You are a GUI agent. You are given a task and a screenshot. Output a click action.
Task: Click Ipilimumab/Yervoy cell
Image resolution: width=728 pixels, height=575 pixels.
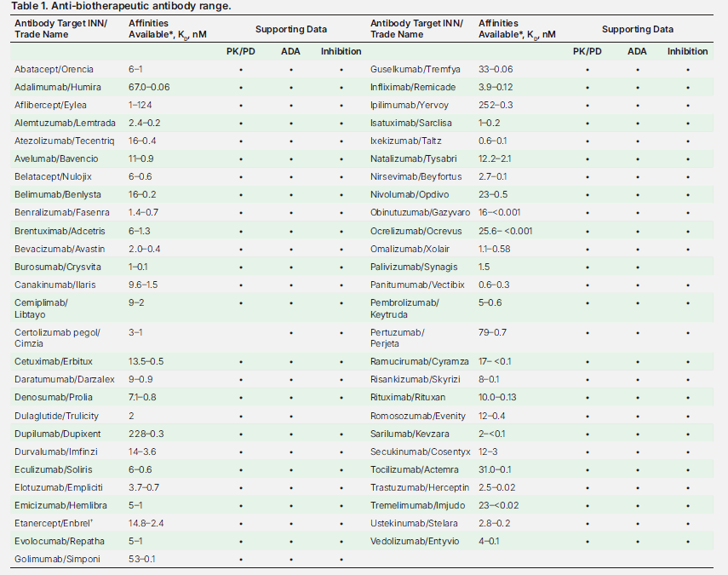pyautogui.click(x=410, y=105)
